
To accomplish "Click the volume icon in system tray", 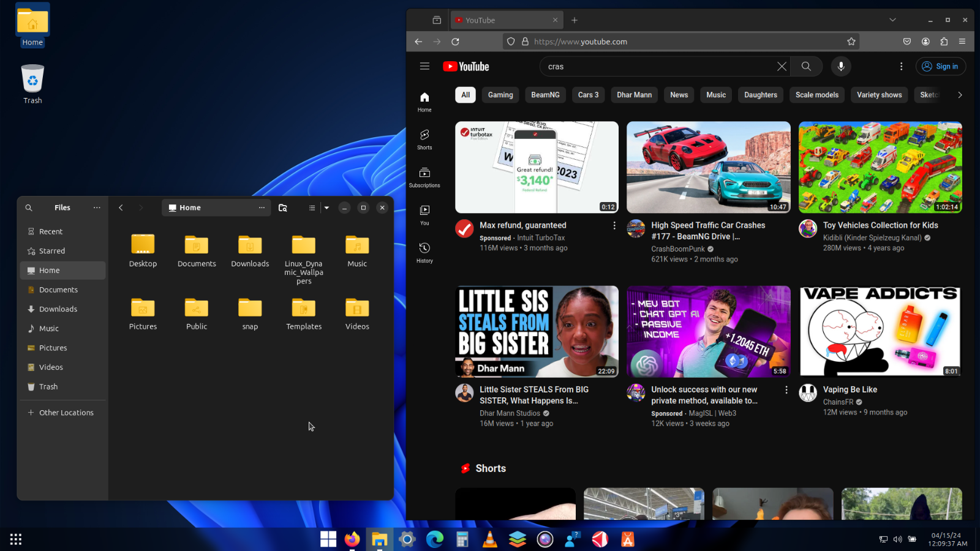I will point(897,539).
